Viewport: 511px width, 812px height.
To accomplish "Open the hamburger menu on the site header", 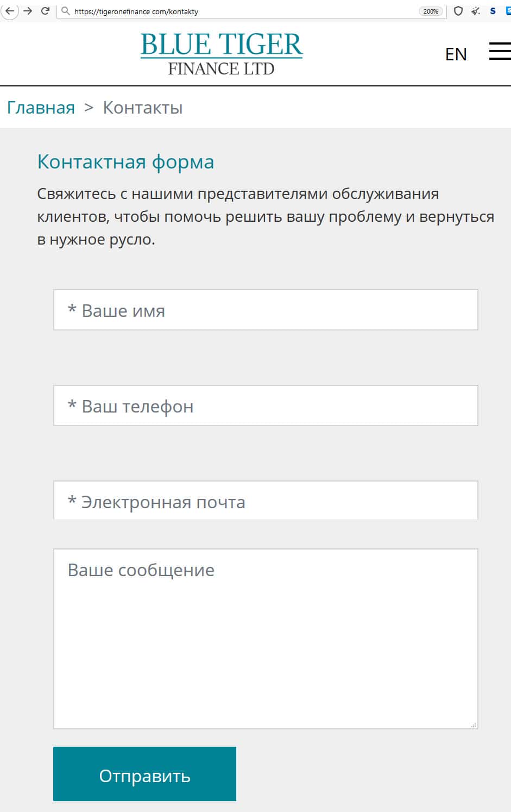I will pyautogui.click(x=500, y=52).
